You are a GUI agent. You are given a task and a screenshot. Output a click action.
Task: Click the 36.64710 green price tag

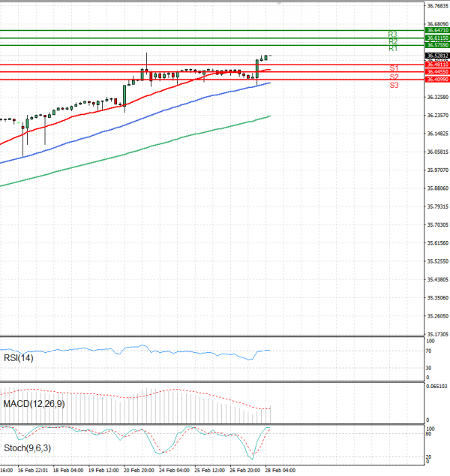click(436, 30)
